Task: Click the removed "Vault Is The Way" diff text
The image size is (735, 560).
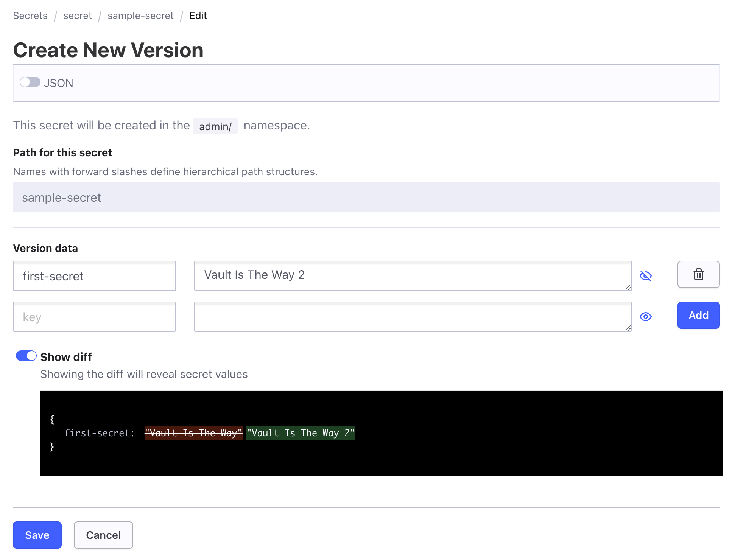Action: [193, 433]
